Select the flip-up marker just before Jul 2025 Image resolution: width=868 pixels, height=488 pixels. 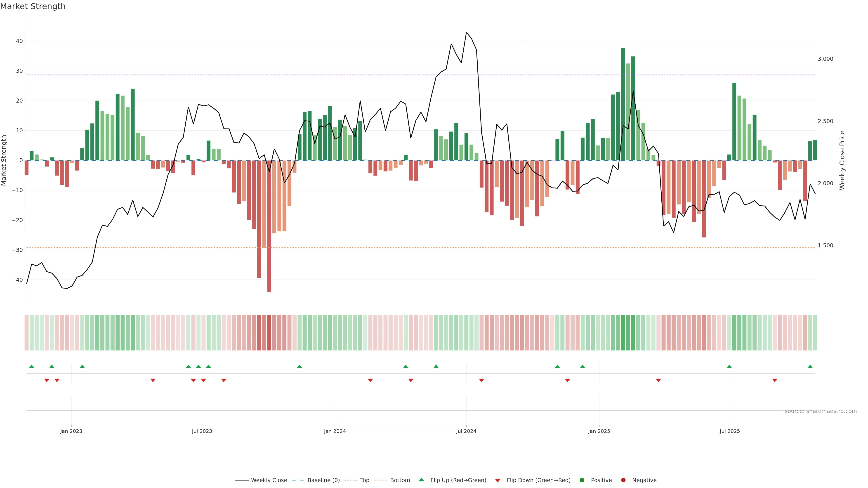[729, 366]
